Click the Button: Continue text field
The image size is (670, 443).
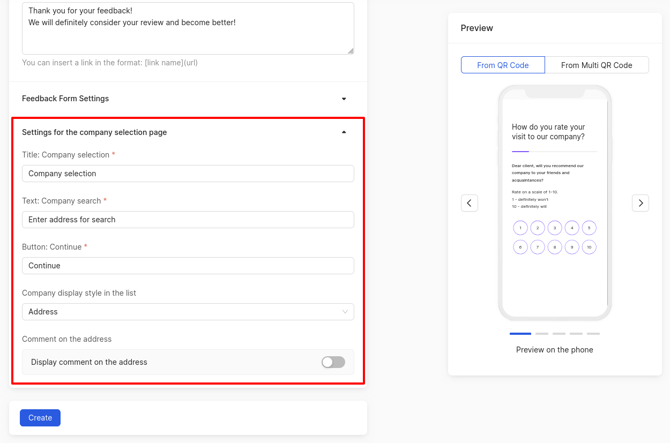[188, 266]
